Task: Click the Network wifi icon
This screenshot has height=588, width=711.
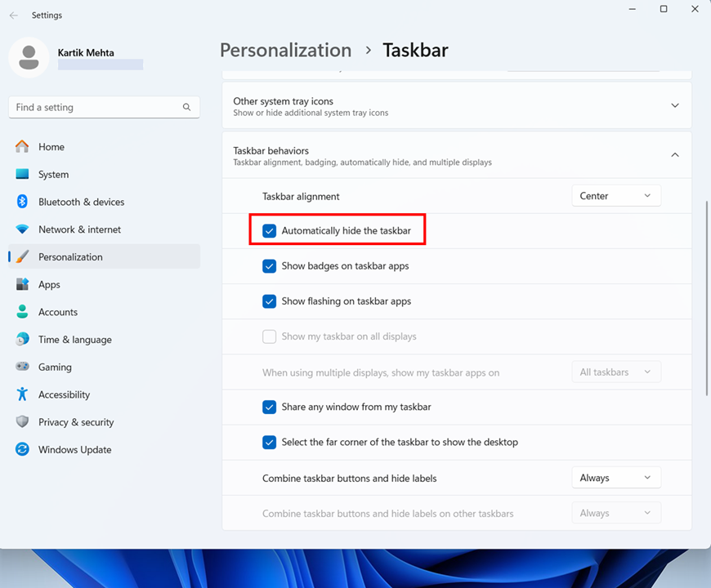Action: pos(22,229)
